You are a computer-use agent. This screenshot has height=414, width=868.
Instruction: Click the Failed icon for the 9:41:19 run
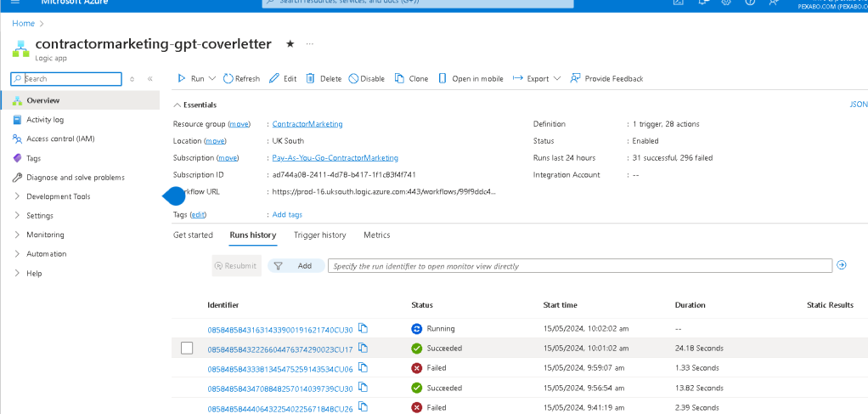pyautogui.click(x=417, y=407)
